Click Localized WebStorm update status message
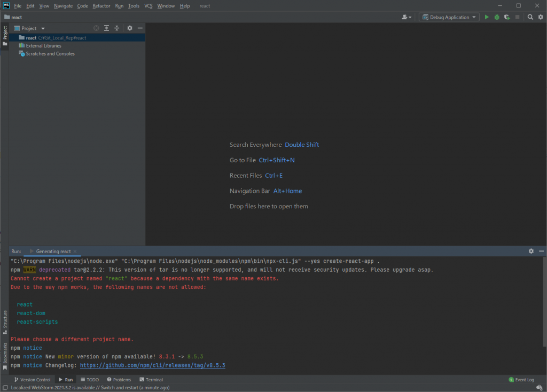547x392 pixels. (90, 388)
